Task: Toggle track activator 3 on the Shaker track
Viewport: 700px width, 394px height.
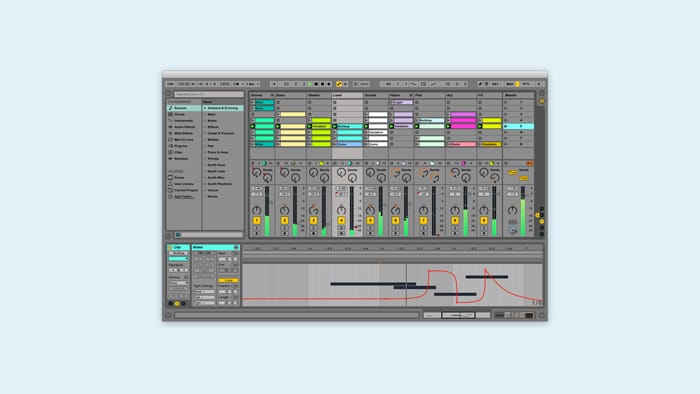Action: pyautogui.click(x=313, y=220)
